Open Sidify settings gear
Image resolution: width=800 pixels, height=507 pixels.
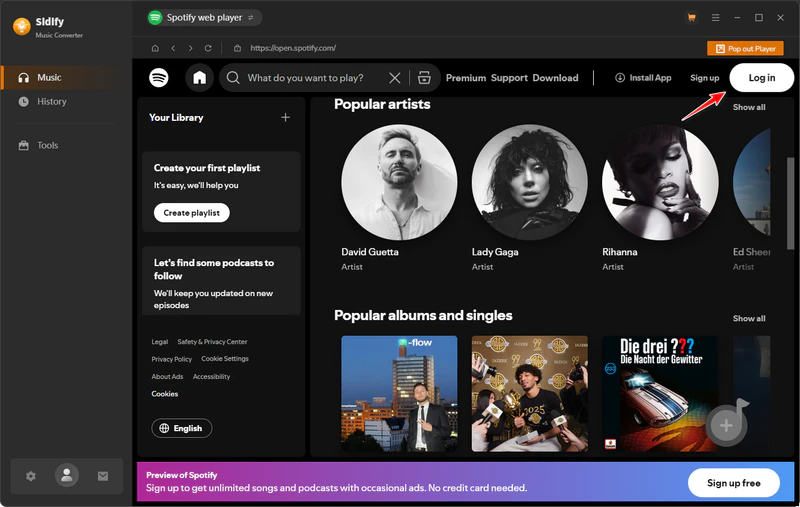coord(31,476)
